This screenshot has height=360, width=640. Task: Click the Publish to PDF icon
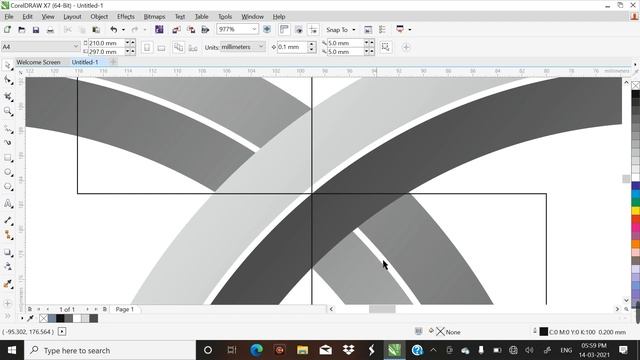tap(205, 30)
